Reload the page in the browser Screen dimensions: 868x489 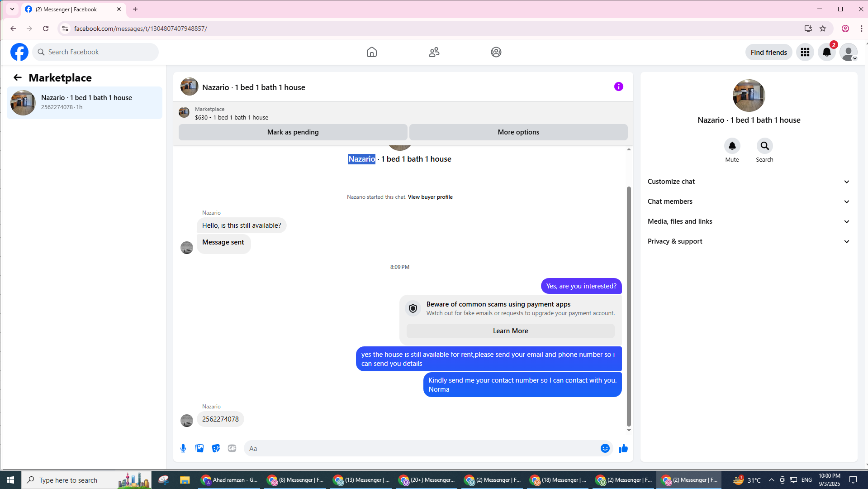46,29
